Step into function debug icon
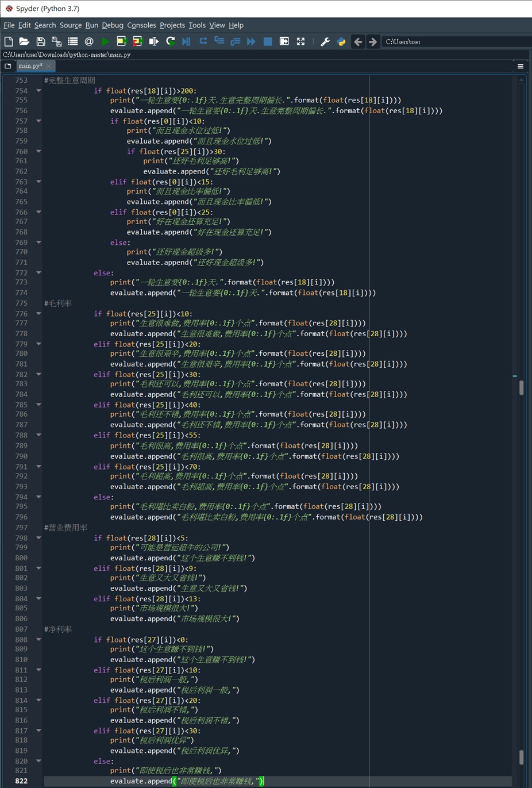Image resolution: width=532 pixels, height=788 pixels. [x=219, y=41]
